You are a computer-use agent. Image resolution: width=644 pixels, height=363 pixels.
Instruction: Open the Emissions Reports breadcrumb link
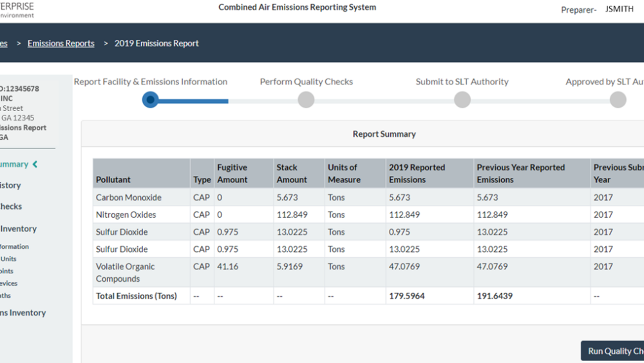[x=61, y=43]
